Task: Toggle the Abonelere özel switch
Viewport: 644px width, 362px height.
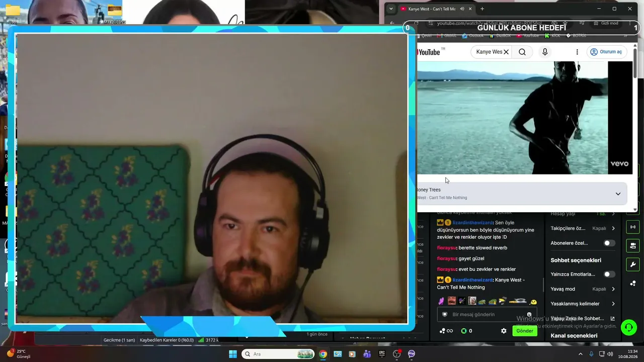Action: 609,243
